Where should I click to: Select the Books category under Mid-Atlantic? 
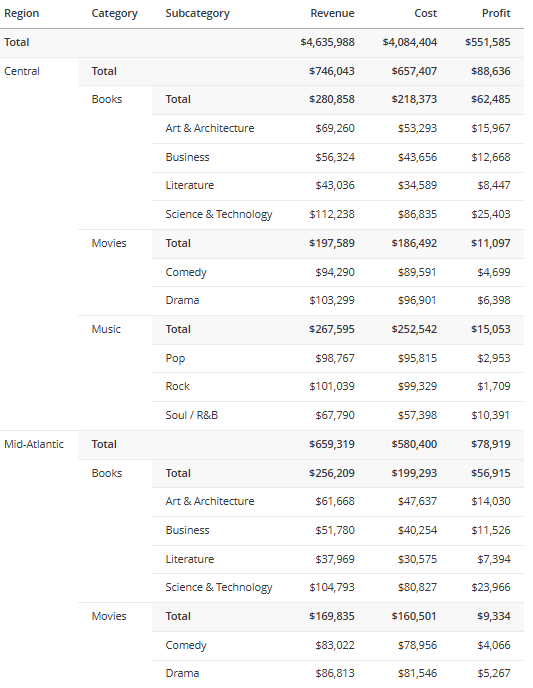click(x=107, y=473)
